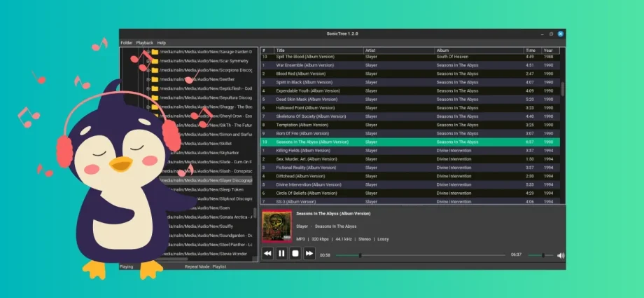Screen dimensions: 644x298
Task: Select track War Ensemble (Album Version)
Action: pos(410,65)
